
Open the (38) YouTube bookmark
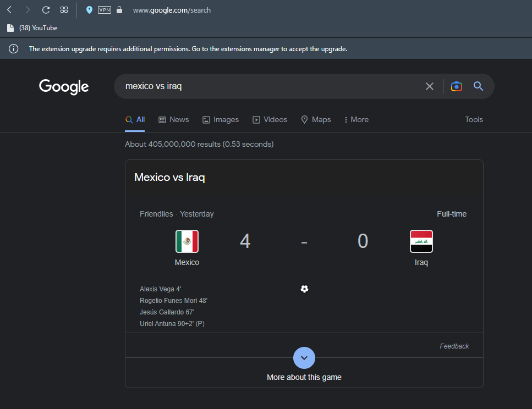click(32, 28)
